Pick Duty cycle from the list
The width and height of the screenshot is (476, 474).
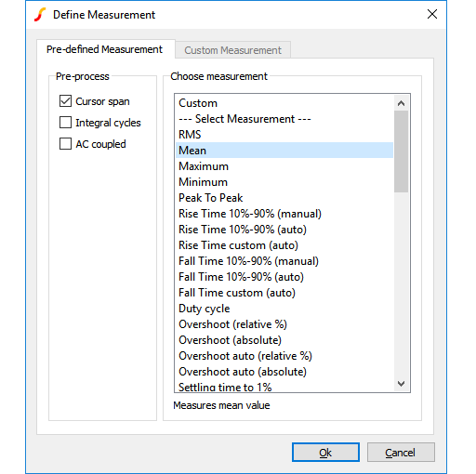(x=284, y=309)
